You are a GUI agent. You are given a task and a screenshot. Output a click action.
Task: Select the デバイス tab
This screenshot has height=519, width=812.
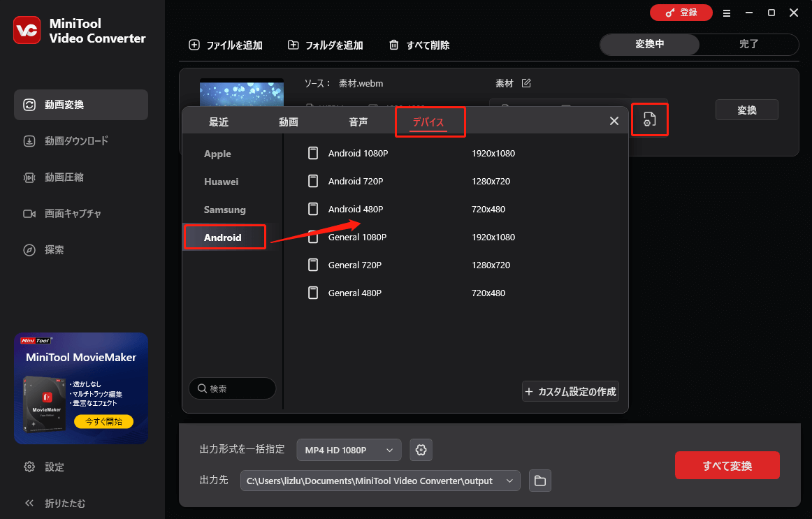[x=428, y=122]
